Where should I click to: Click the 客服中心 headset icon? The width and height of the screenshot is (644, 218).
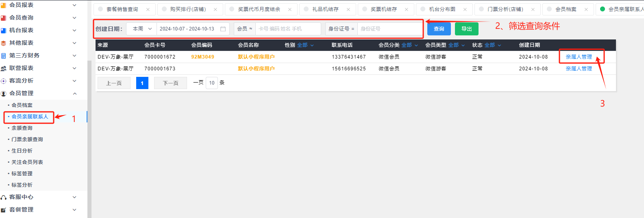pyautogui.click(x=3, y=197)
